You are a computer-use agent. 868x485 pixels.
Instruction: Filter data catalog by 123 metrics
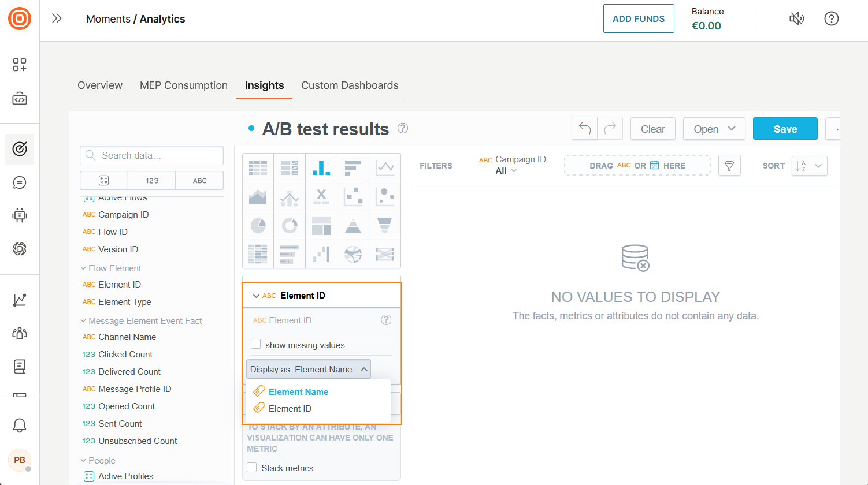pyautogui.click(x=152, y=181)
